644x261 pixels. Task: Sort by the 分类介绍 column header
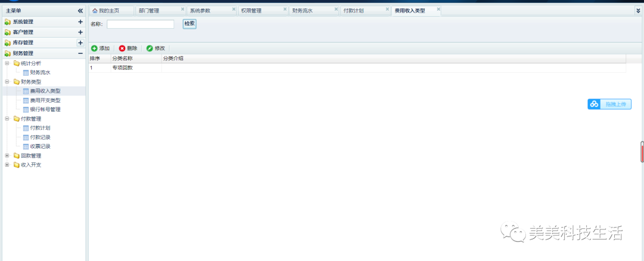click(x=394, y=59)
